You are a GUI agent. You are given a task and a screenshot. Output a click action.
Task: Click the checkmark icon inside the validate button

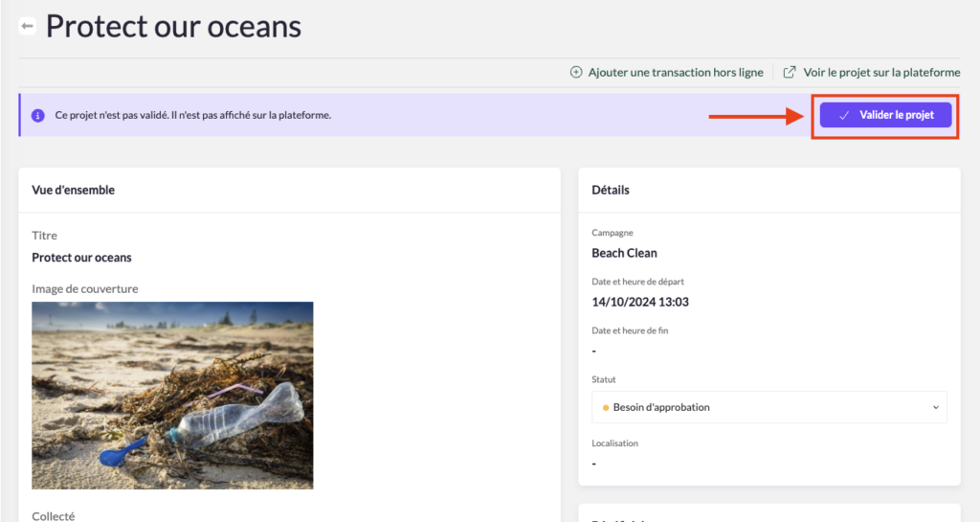(844, 115)
